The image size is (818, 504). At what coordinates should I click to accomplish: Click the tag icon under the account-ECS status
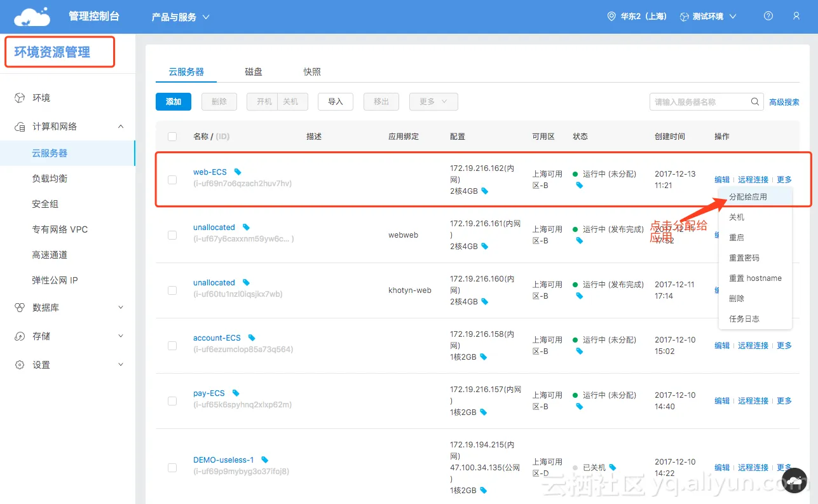[579, 351]
